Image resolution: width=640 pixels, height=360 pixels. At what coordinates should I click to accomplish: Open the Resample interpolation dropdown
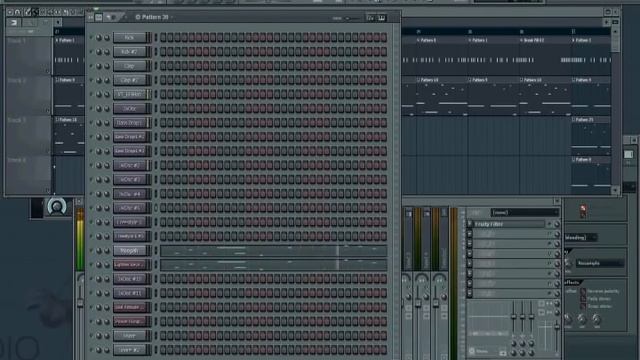(600, 263)
